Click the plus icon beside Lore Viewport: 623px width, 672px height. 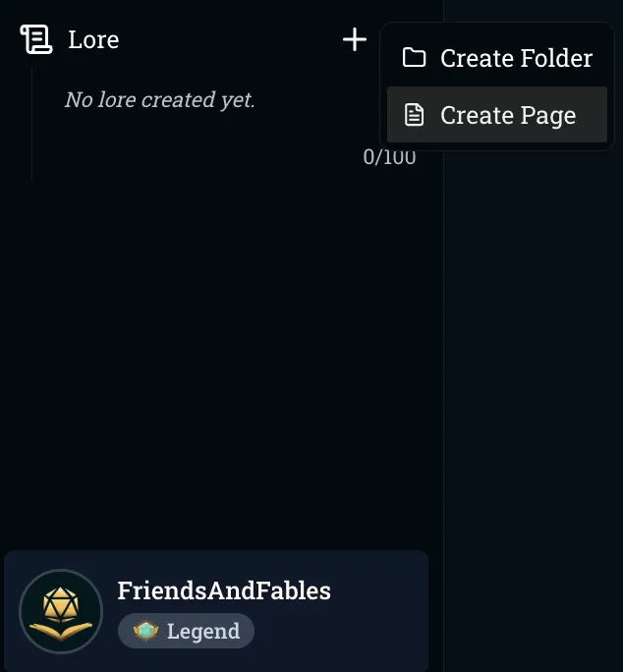(355, 39)
